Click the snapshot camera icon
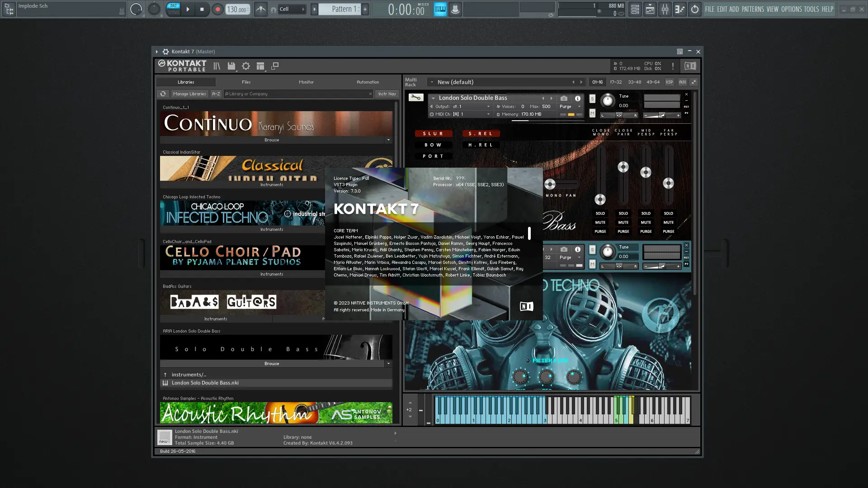Viewport: 868px width, 488px height. pos(564,98)
